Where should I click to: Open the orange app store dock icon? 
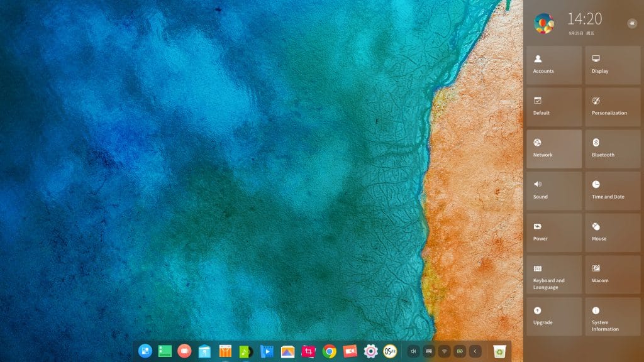point(225,351)
